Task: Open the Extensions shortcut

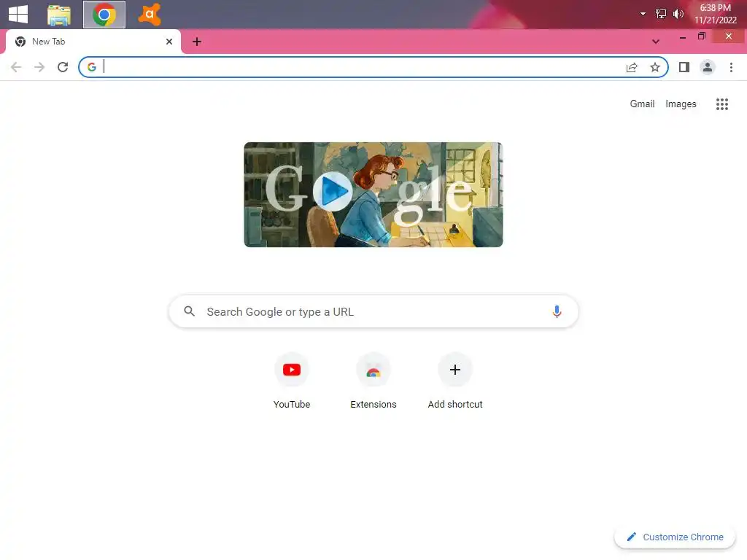Action: point(373,381)
